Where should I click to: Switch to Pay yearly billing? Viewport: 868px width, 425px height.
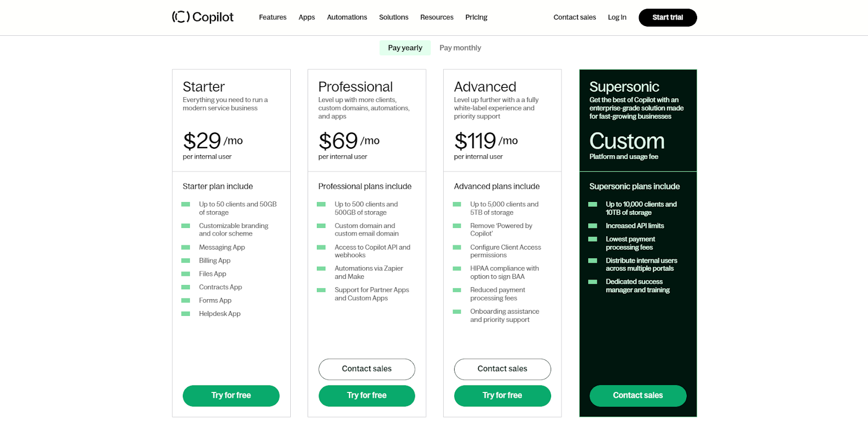click(x=405, y=47)
